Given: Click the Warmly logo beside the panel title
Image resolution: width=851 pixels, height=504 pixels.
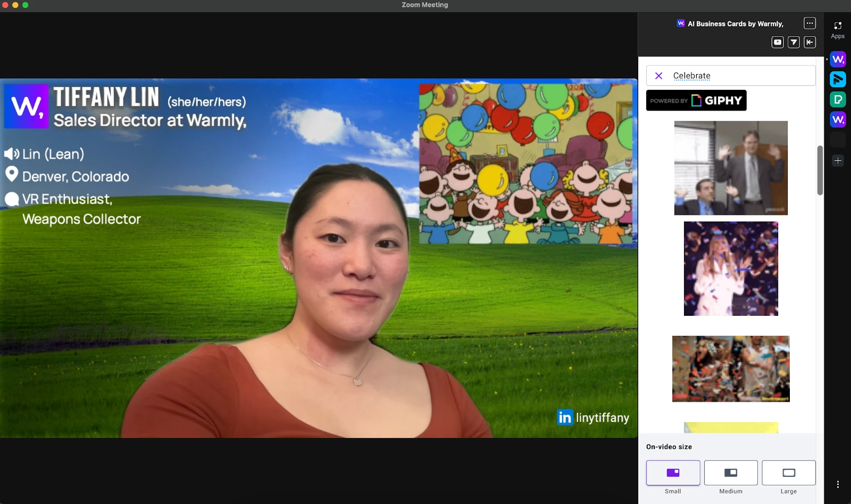Looking at the screenshot, I should coord(681,23).
